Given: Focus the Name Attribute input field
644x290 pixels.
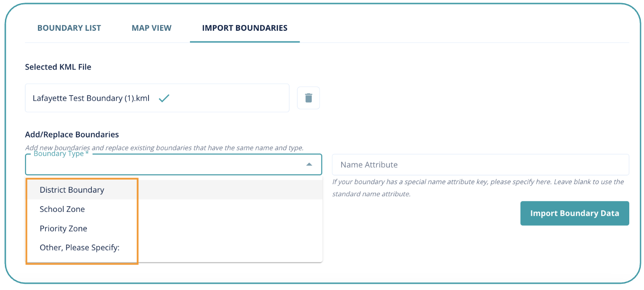Looking at the screenshot, I should point(480,165).
